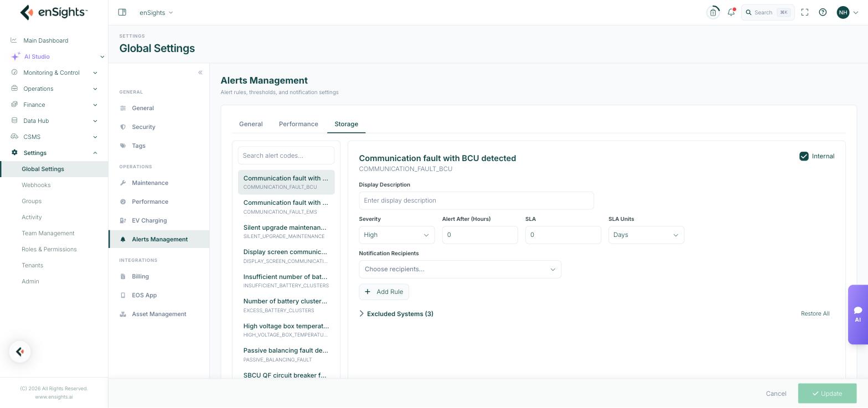Image resolution: width=868 pixels, height=408 pixels.
Task: Open the notifications bell
Action: tap(731, 12)
